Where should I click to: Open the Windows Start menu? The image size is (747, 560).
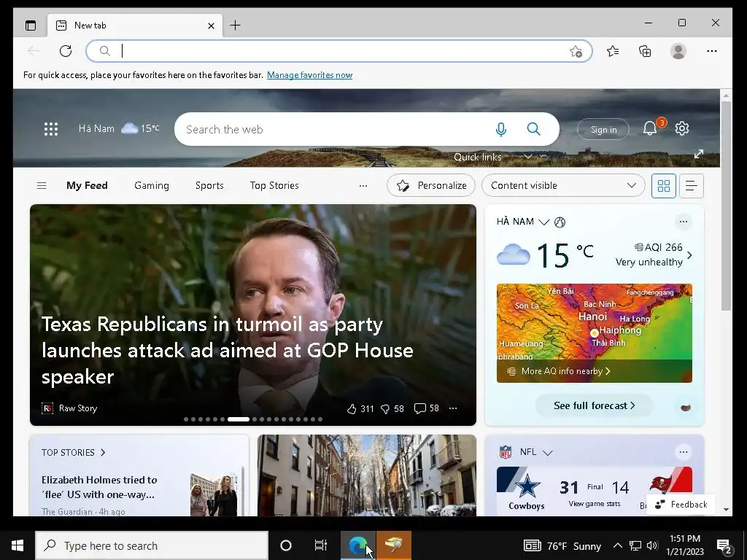[18, 545]
